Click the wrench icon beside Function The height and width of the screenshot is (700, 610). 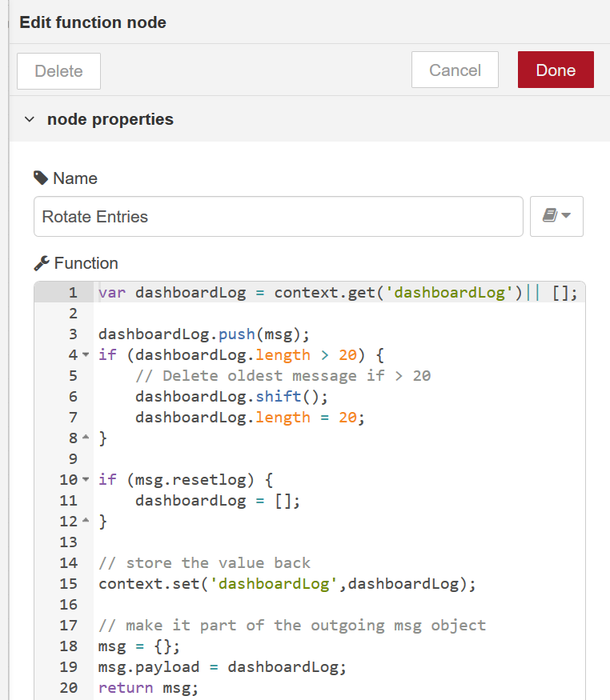[42, 263]
